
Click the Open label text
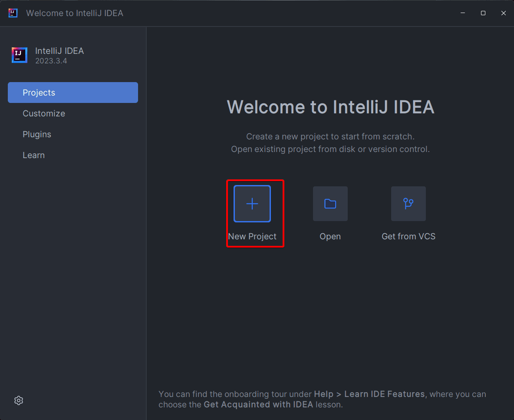pyautogui.click(x=330, y=236)
